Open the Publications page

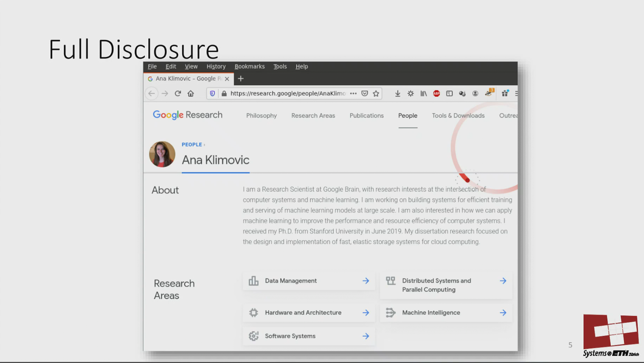(x=367, y=115)
